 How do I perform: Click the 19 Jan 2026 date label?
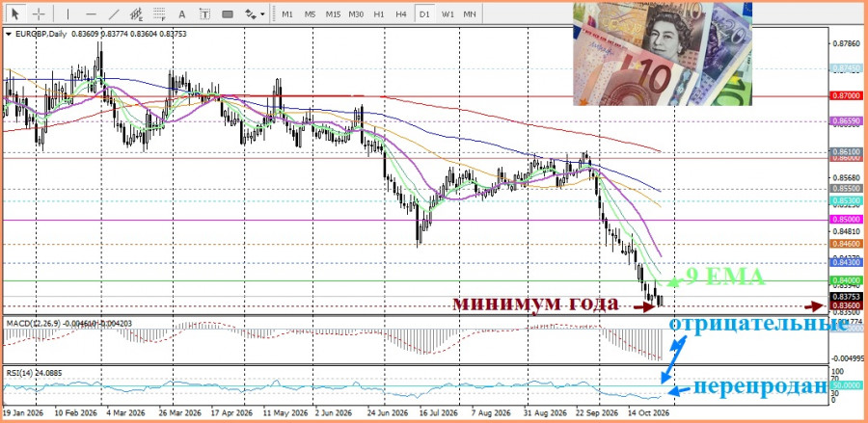click(21, 413)
